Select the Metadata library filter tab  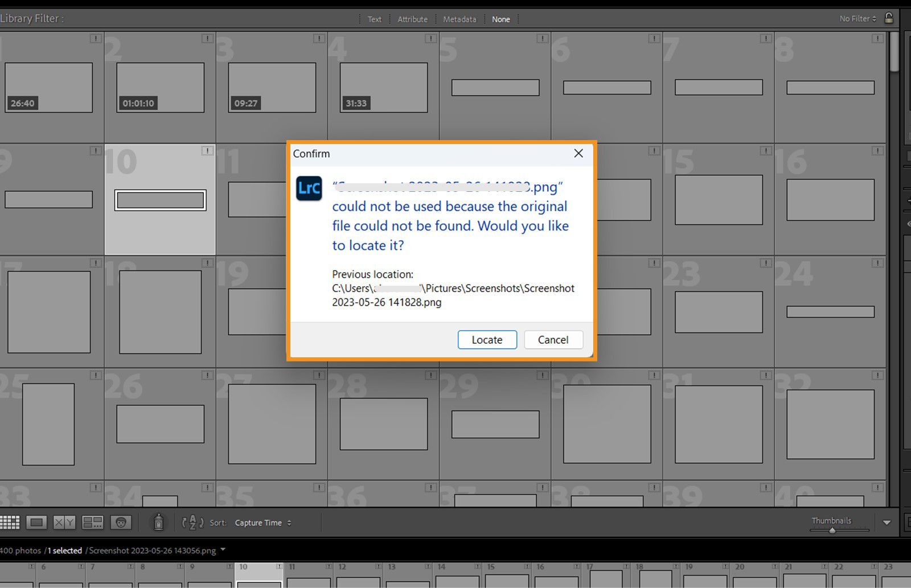coord(459,19)
